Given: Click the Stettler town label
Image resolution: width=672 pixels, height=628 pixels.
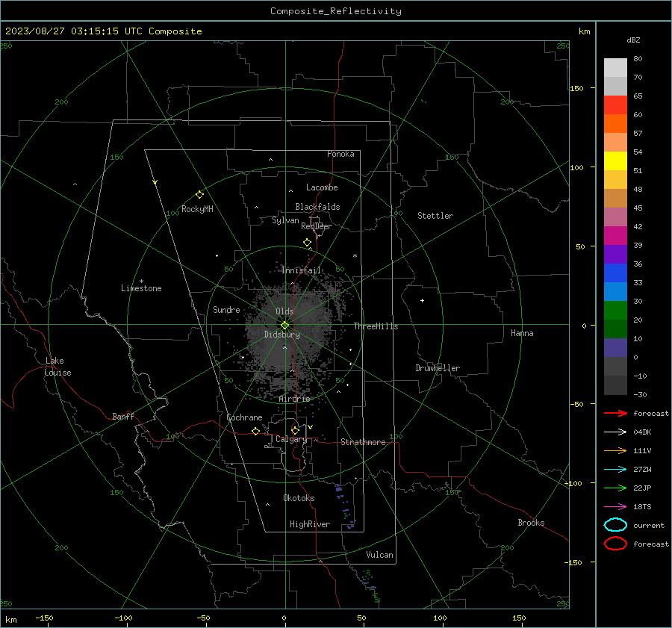Looking at the screenshot, I should 435,216.
